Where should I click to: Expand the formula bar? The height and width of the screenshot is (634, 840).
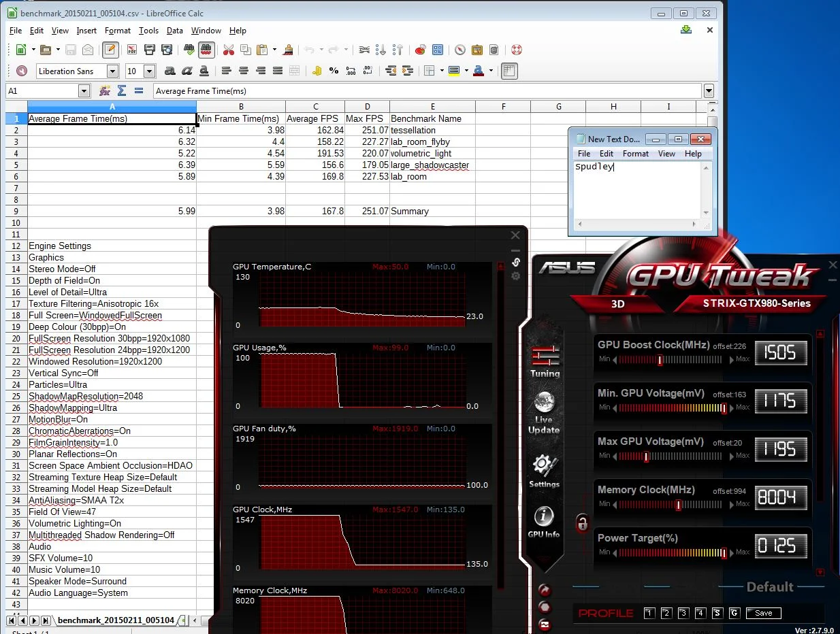(709, 90)
